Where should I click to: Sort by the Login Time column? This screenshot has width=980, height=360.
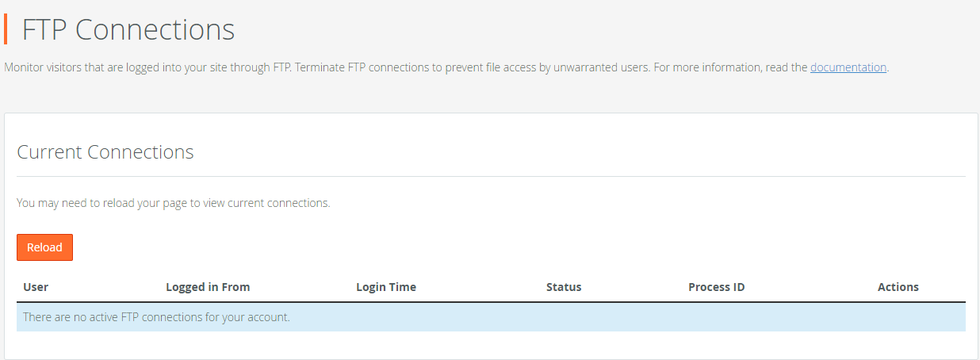386,287
